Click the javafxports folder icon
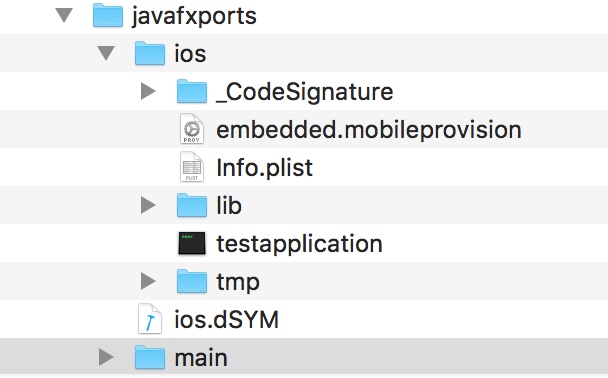The height and width of the screenshot is (378, 608). [108, 15]
